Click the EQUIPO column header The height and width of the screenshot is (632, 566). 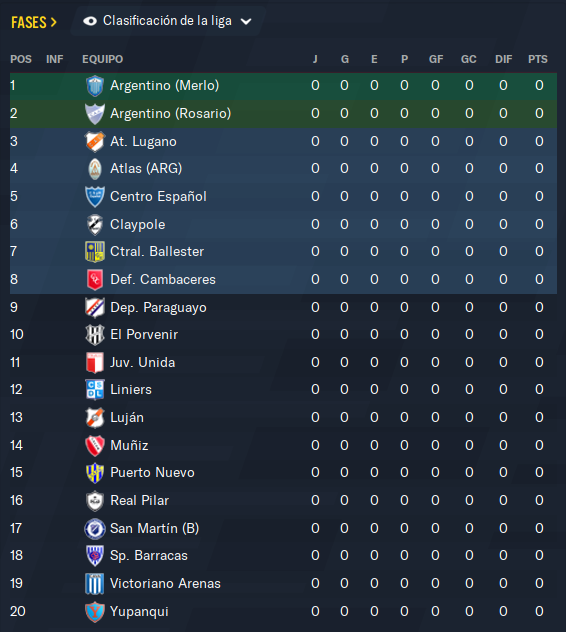[102, 59]
